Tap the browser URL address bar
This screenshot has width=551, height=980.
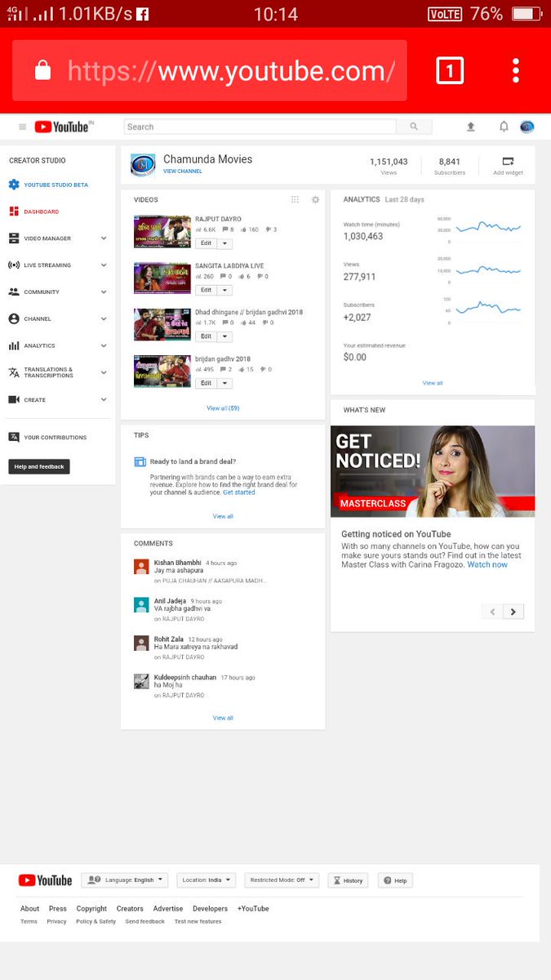(210, 70)
